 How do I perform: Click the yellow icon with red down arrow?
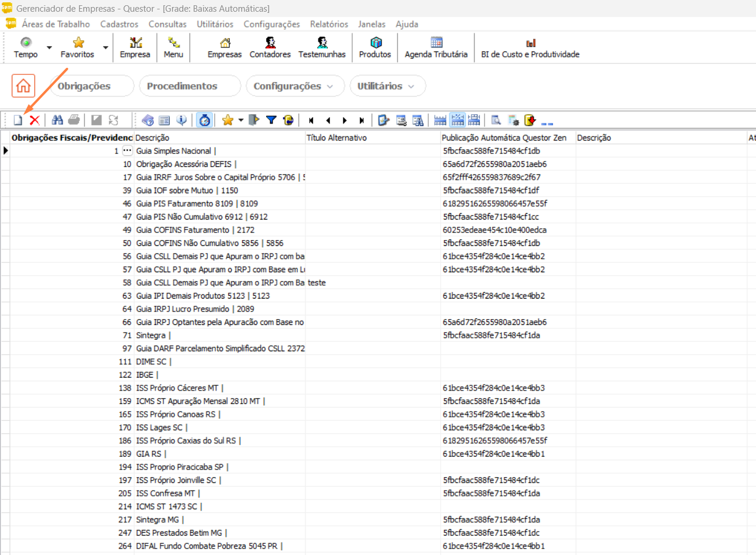[530, 120]
